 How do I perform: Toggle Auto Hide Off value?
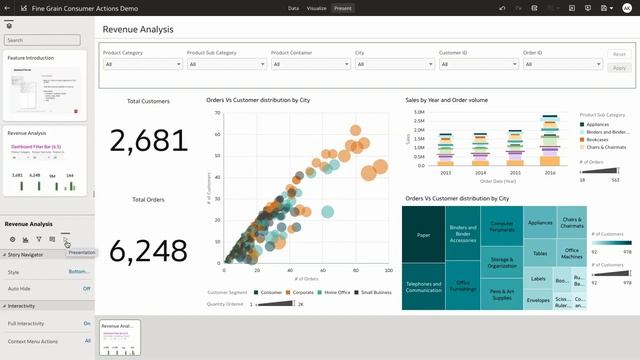click(87, 289)
